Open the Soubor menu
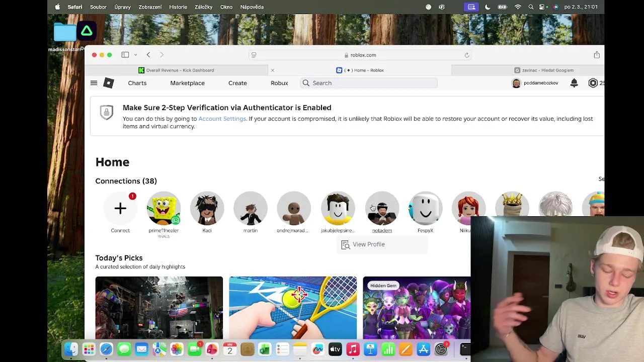644x362 pixels. [x=98, y=7]
